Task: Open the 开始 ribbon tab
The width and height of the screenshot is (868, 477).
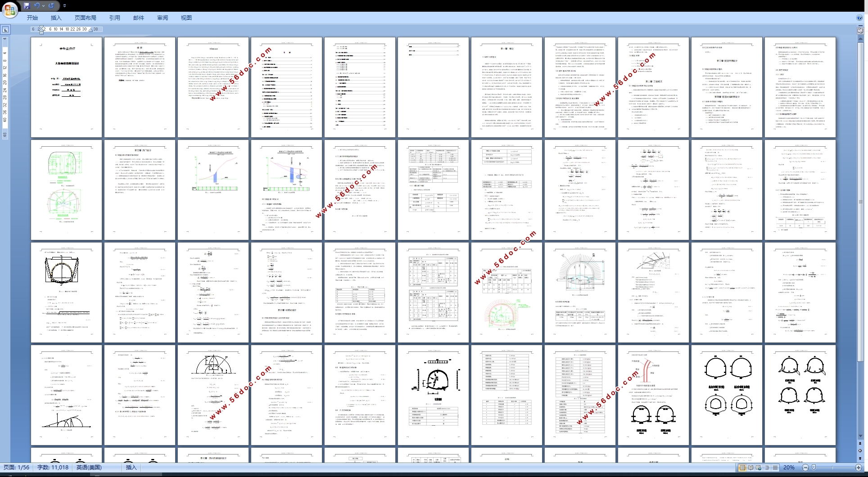Action: [x=32, y=18]
